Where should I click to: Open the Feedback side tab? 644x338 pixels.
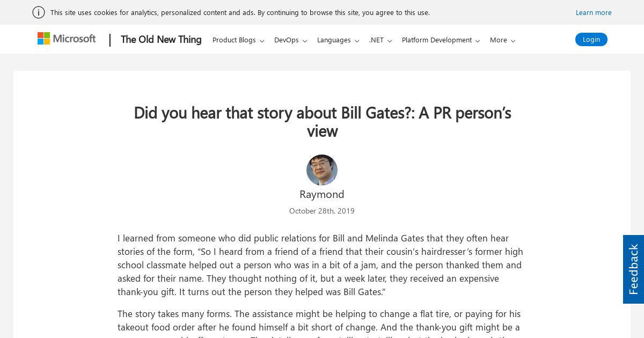coord(633,269)
